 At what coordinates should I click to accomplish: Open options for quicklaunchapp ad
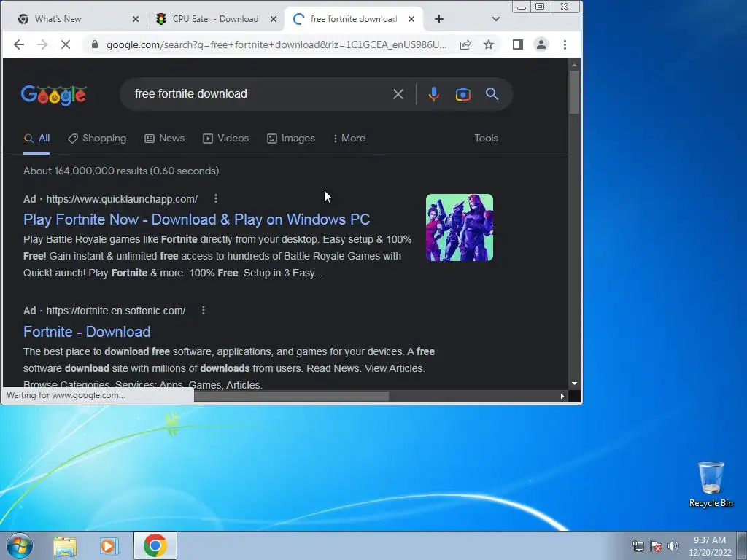pyautogui.click(x=216, y=198)
